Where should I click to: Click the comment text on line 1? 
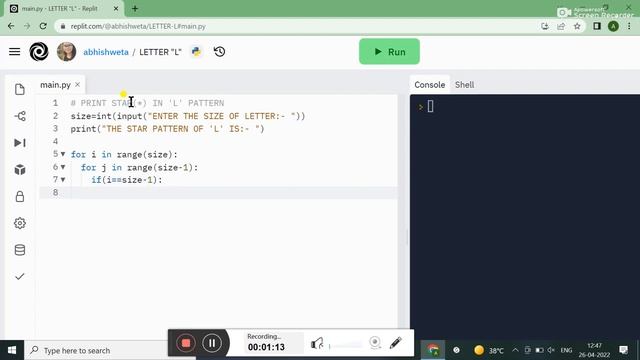pyautogui.click(x=147, y=103)
